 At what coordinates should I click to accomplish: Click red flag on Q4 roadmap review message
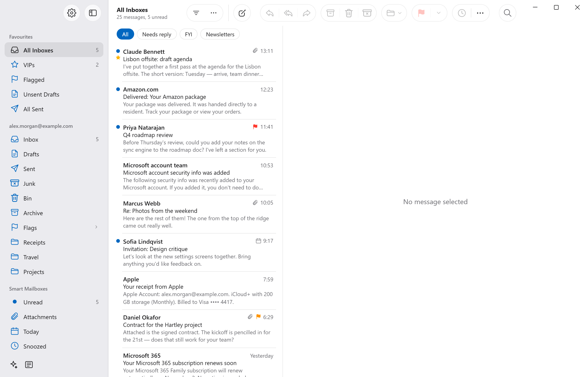[x=255, y=127]
